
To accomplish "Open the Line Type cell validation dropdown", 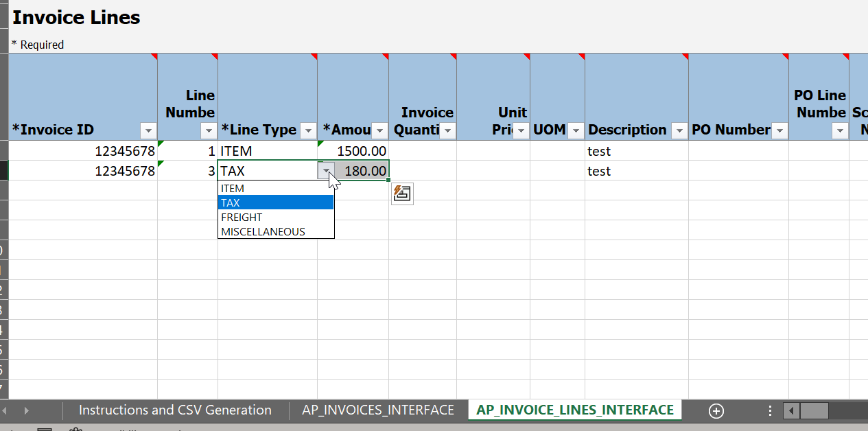I will (325, 170).
